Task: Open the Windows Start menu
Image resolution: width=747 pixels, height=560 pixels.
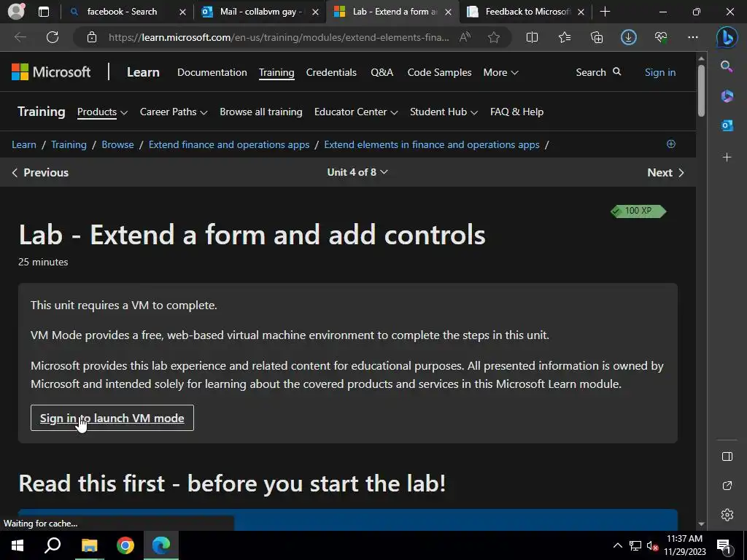Action: [x=18, y=545]
